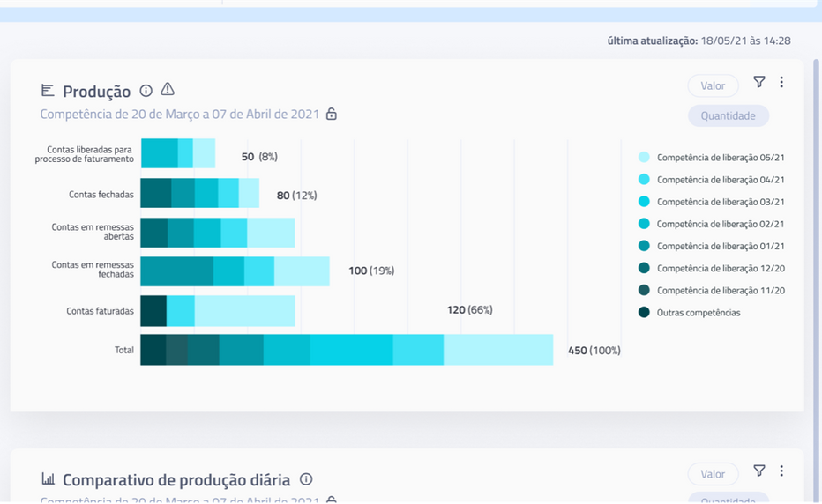The height and width of the screenshot is (504, 822).
Task: Click the Contas fechadas row label
Action: [101, 194]
